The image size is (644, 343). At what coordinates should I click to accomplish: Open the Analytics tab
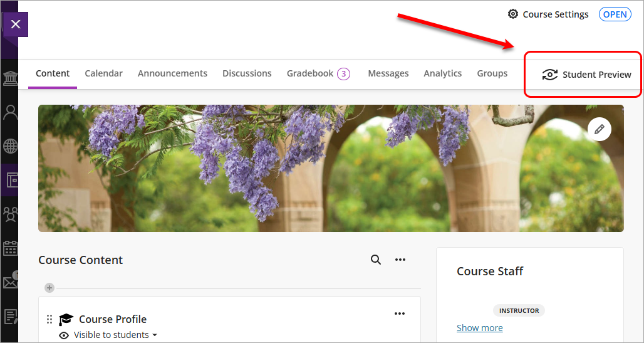tap(443, 73)
